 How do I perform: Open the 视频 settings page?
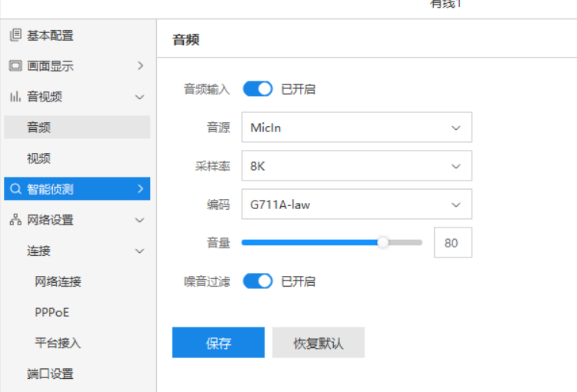(38, 158)
